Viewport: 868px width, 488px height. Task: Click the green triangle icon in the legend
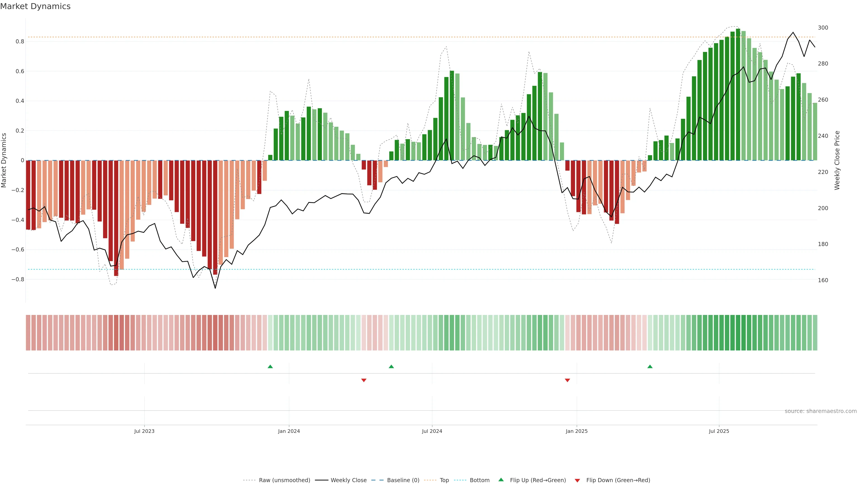tap(501, 480)
